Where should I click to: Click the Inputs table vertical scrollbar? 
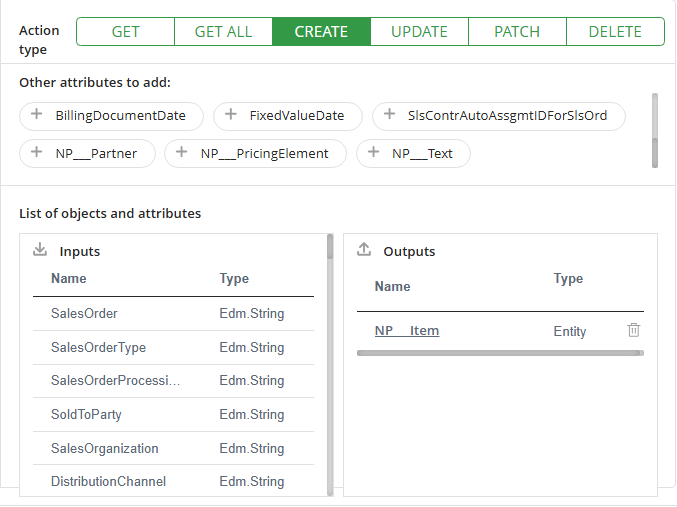330,365
